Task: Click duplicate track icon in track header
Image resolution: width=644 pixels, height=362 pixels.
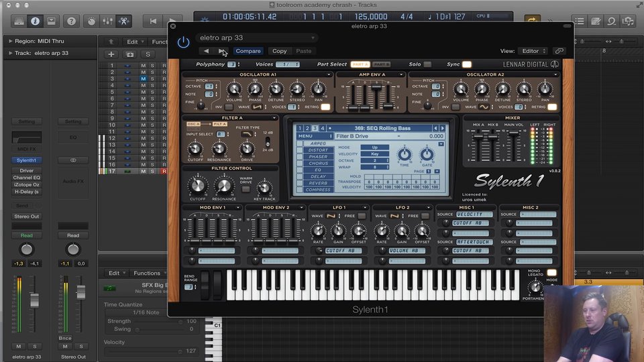Action: click(x=129, y=54)
